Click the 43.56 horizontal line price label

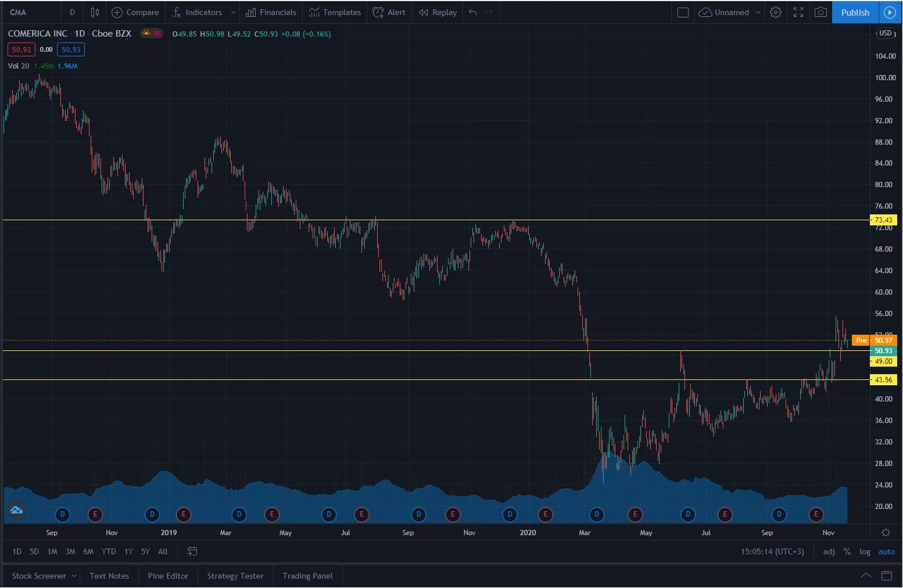pyautogui.click(x=883, y=379)
